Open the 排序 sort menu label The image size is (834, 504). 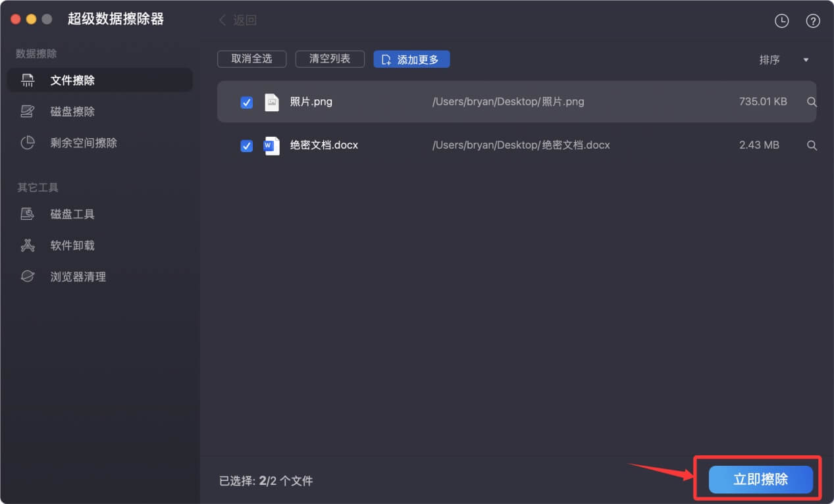coord(769,60)
